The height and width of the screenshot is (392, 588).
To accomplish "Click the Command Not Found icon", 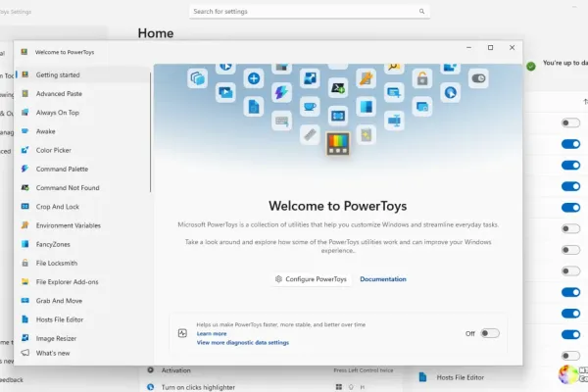I will click(25, 187).
